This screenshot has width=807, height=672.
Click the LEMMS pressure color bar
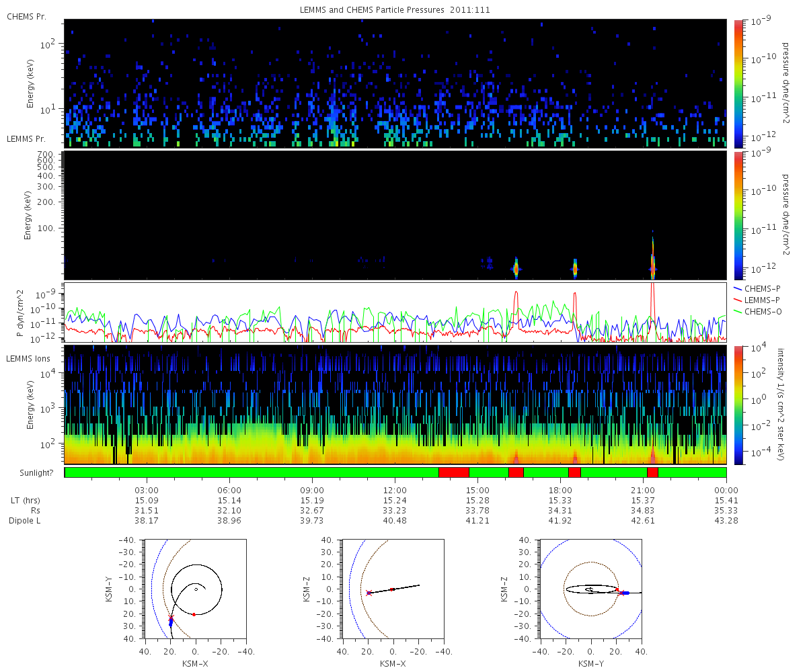[x=738, y=215]
